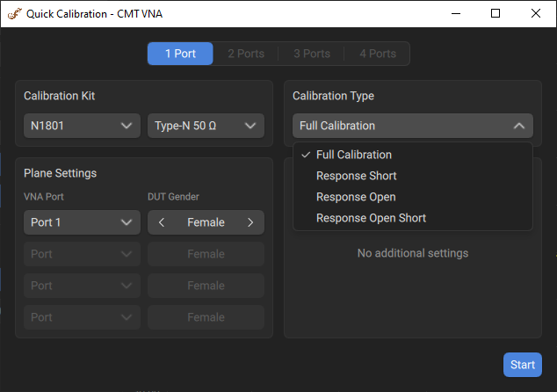Image resolution: width=557 pixels, height=392 pixels.
Task: Minimize the Quick Calibration window
Action: click(x=456, y=14)
